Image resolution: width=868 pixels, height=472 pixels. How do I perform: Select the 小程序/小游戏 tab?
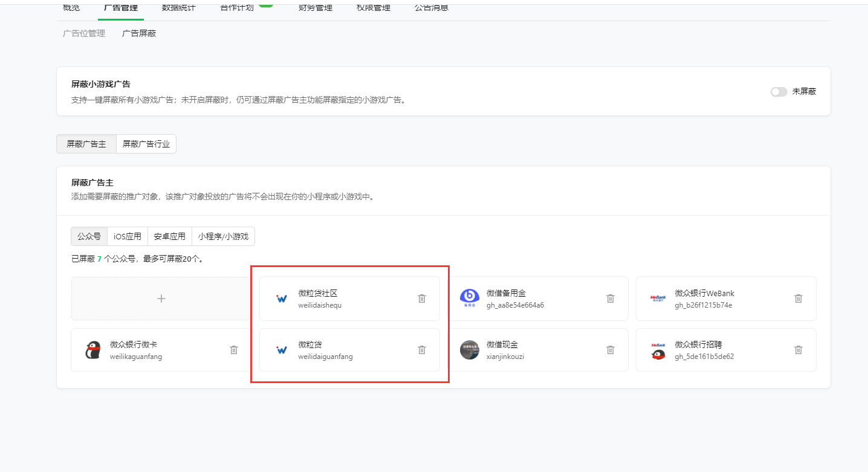coord(223,236)
